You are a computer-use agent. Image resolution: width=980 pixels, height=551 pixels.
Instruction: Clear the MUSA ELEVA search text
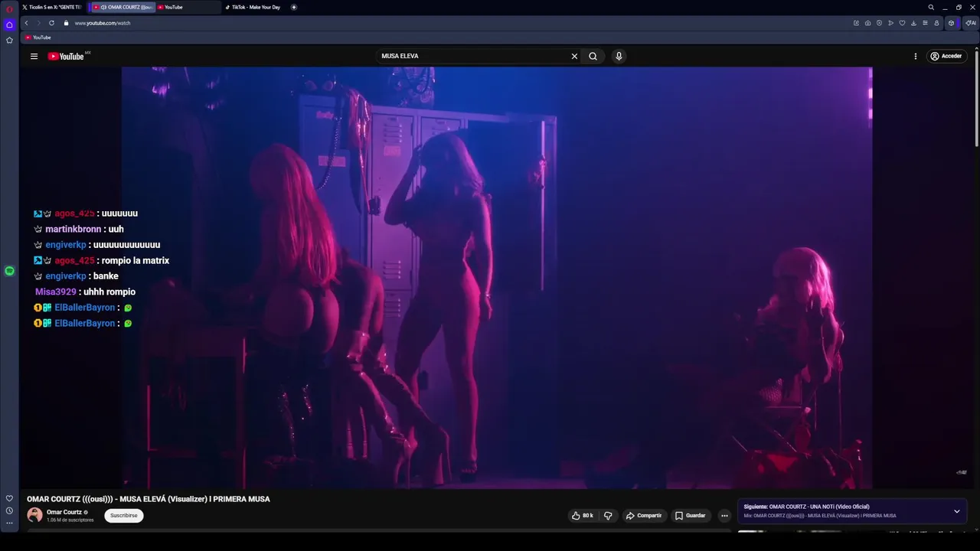574,56
